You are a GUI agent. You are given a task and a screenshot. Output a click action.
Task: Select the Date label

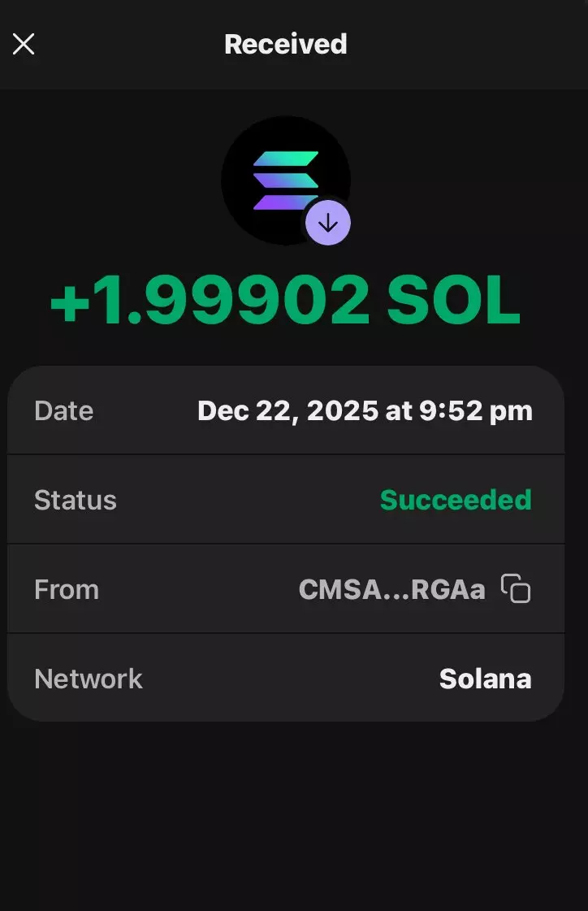click(63, 410)
